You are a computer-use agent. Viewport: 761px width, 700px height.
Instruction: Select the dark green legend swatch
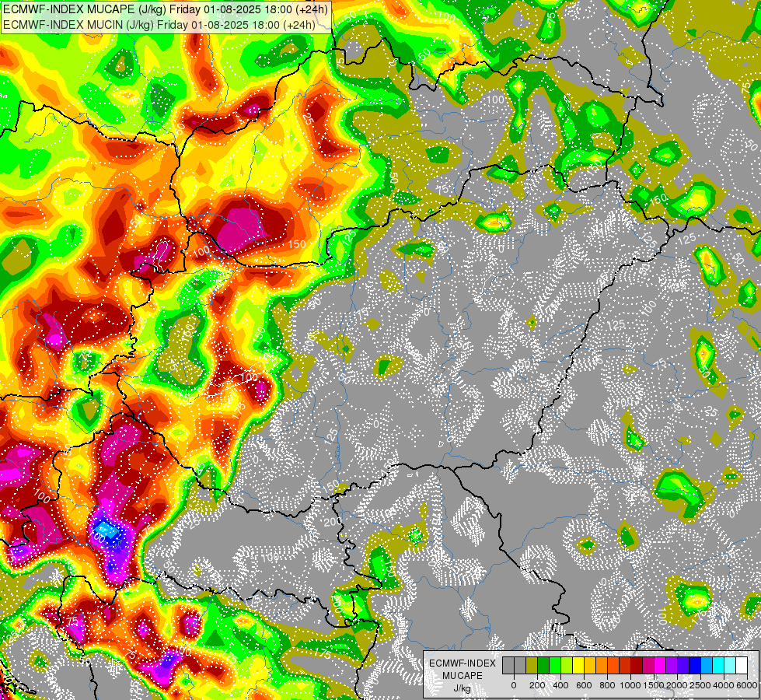click(x=543, y=666)
